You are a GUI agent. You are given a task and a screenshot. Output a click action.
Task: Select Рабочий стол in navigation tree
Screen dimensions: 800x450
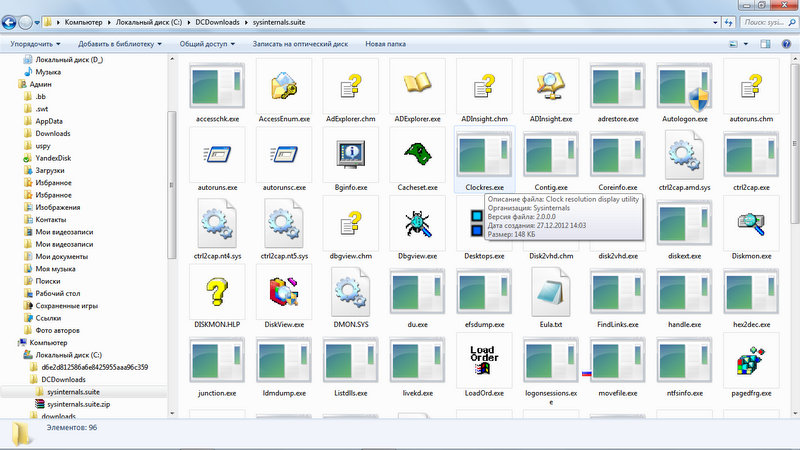(58, 293)
